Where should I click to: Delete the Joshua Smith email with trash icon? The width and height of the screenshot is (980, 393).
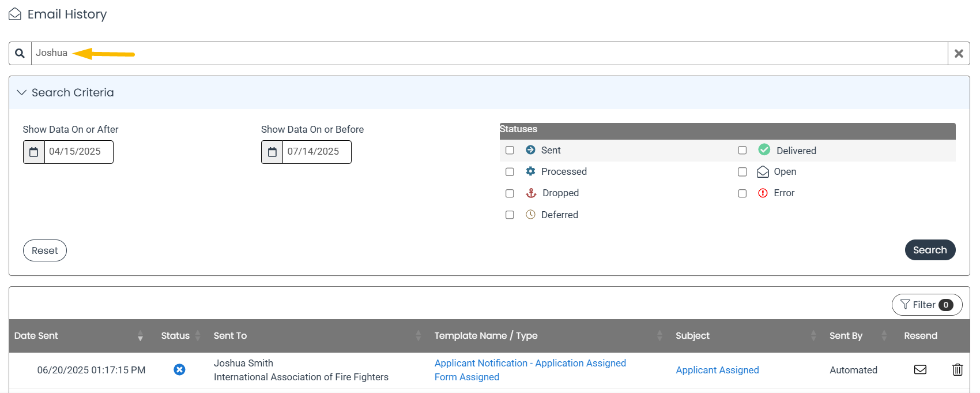[x=958, y=369]
